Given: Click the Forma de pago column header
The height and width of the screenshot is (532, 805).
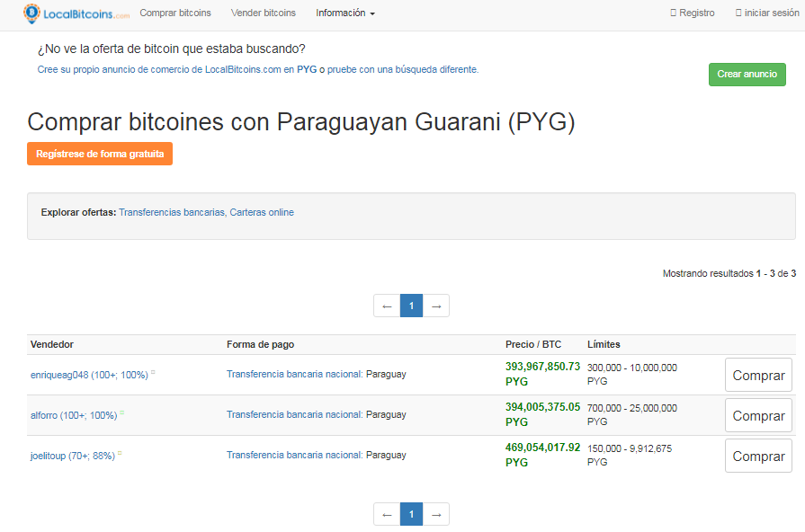Looking at the screenshot, I should click(260, 344).
